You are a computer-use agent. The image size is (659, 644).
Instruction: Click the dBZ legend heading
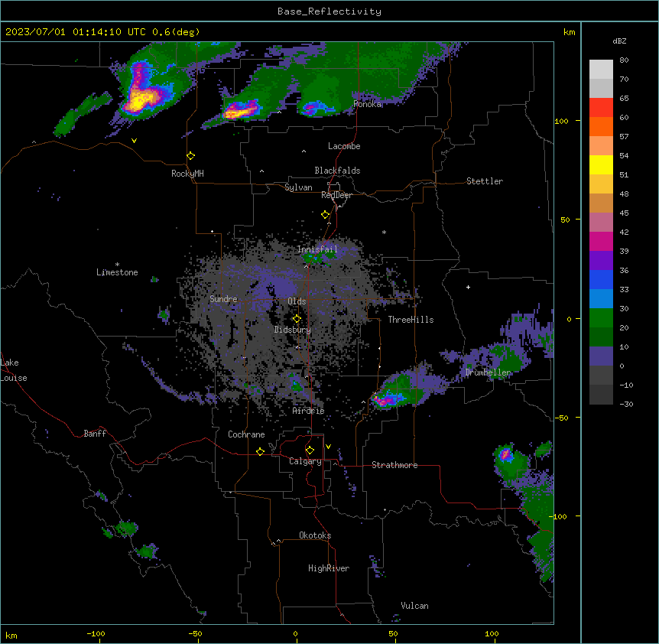[x=619, y=41]
